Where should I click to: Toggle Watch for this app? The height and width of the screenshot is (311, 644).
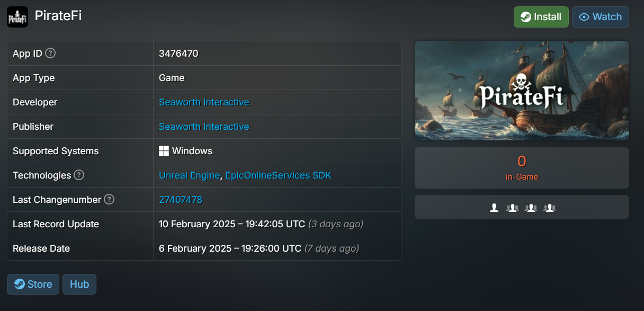pyautogui.click(x=600, y=17)
